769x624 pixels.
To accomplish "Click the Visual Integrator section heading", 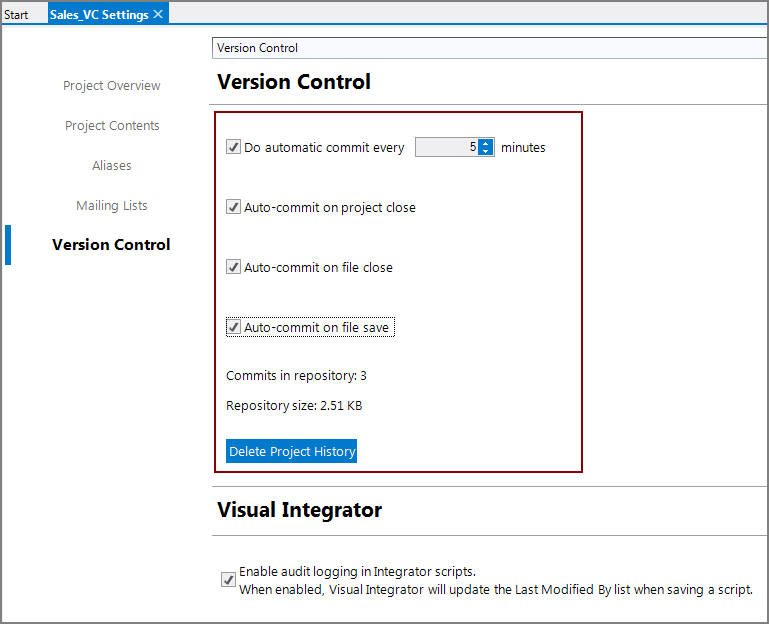I will (x=299, y=510).
